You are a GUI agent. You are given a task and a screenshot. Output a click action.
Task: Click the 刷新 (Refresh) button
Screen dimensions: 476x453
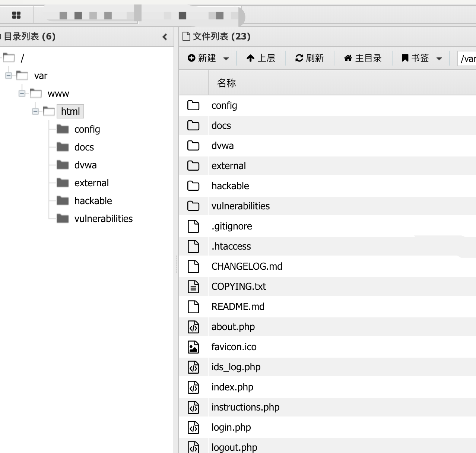coord(310,58)
